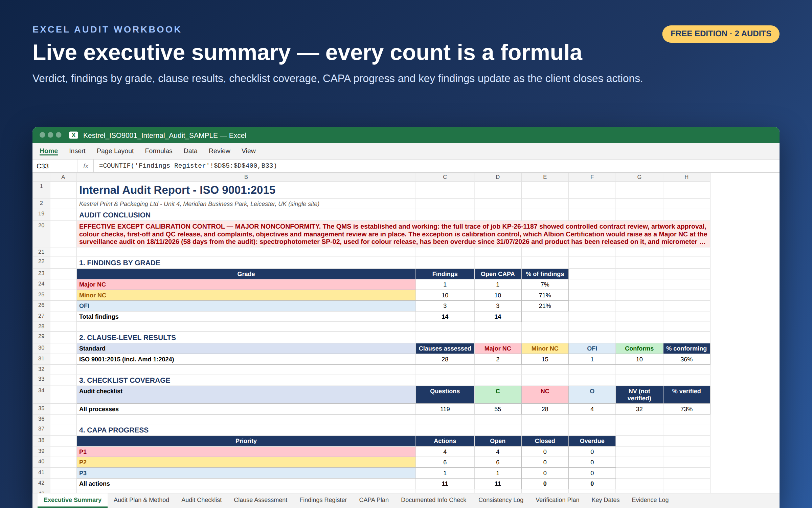The width and height of the screenshot is (812, 508).
Task: Open the Home ribbon tab
Action: (x=49, y=151)
